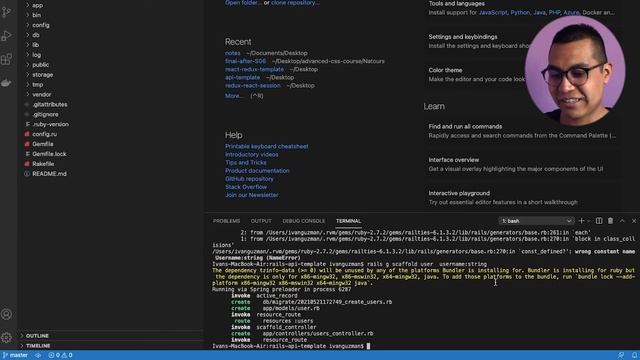Close the terminal panel
This screenshot has width=640, height=360.
point(634,221)
